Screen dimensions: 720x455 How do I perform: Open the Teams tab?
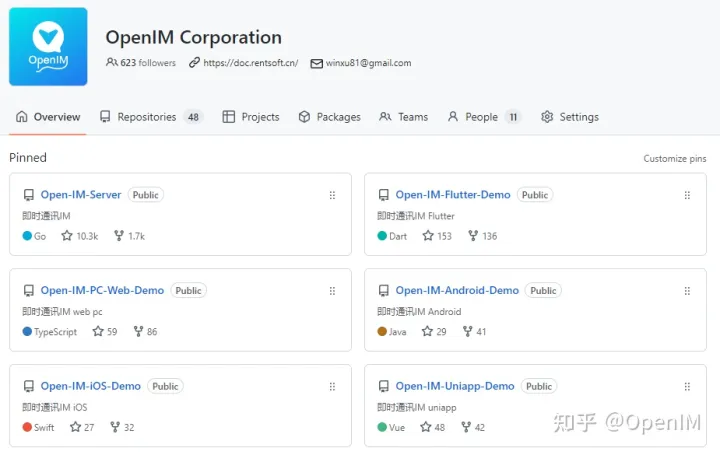point(403,117)
